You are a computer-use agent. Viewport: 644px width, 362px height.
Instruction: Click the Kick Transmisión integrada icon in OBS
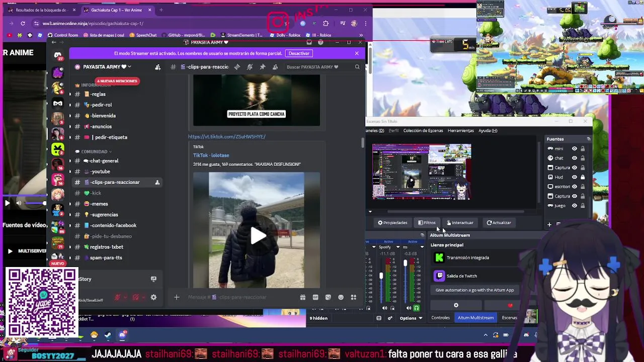439,258
